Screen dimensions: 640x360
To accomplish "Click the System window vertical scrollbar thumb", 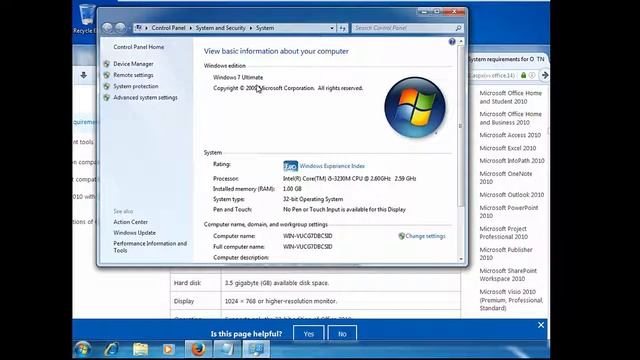I will coord(461,126).
